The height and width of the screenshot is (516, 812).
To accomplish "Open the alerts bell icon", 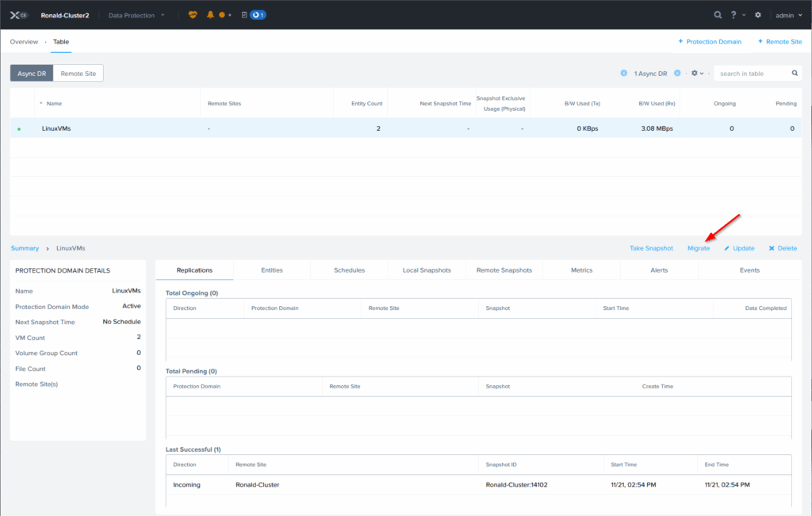I will pos(210,15).
